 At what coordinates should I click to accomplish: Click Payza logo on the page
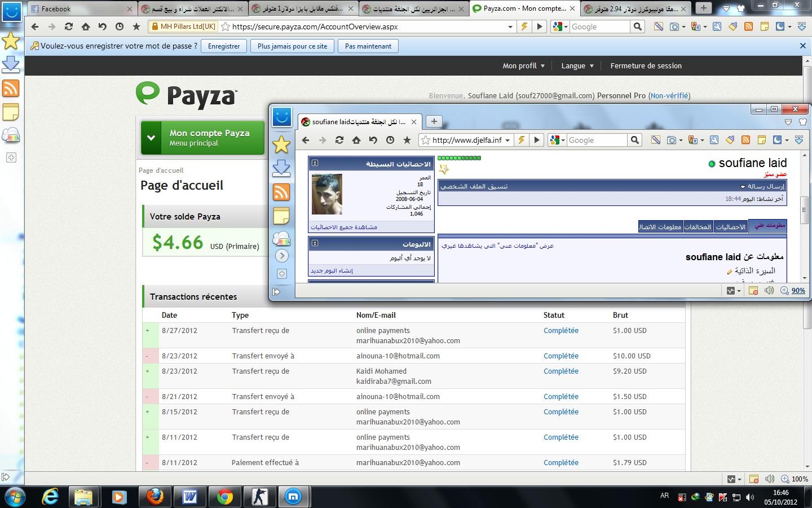click(x=187, y=94)
